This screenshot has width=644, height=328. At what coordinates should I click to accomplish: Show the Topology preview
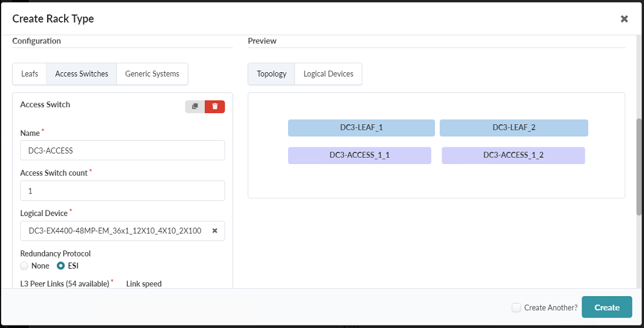[x=272, y=74]
